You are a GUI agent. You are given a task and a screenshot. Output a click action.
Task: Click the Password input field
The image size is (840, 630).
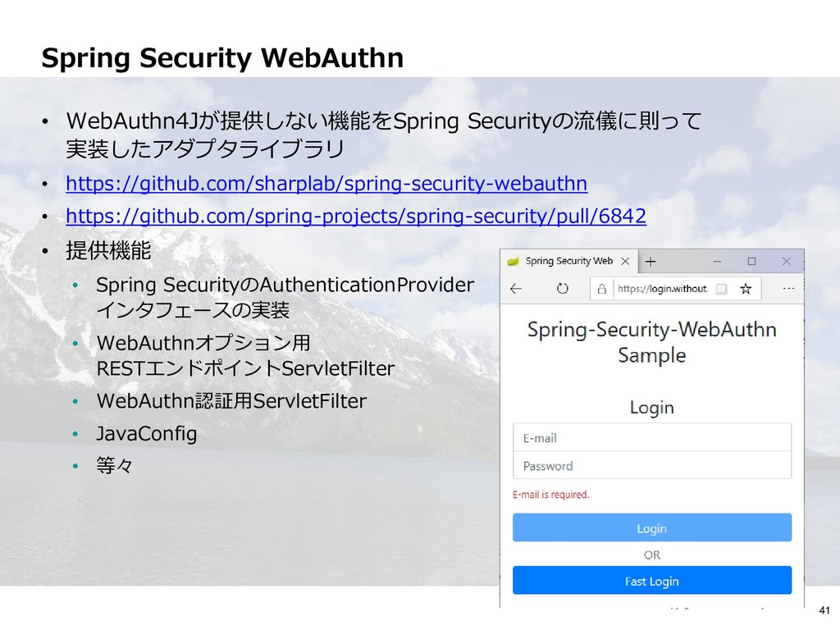click(652, 466)
